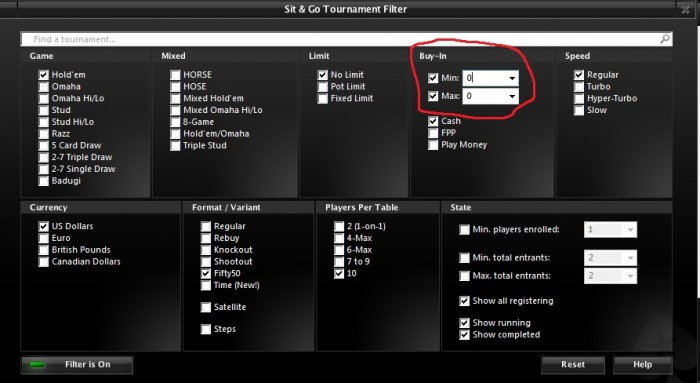Check the Hyper-Turbo speed box

579,98
